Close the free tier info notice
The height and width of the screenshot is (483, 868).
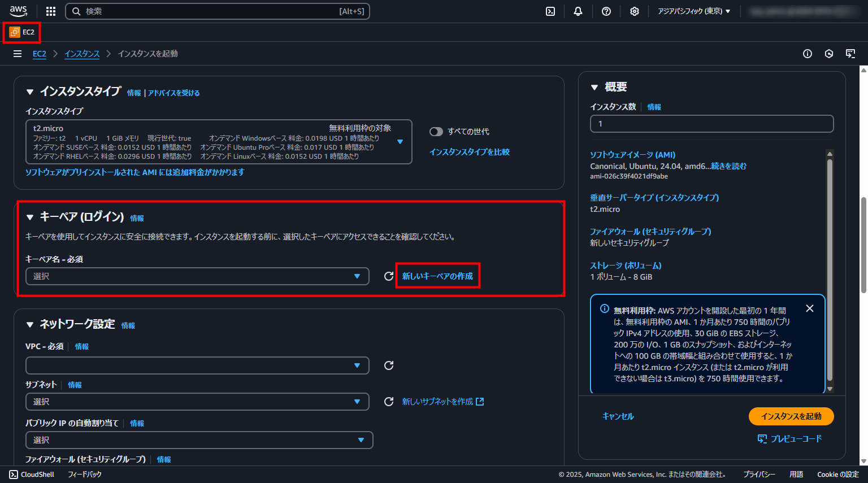pyautogui.click(x=810, y=308)
